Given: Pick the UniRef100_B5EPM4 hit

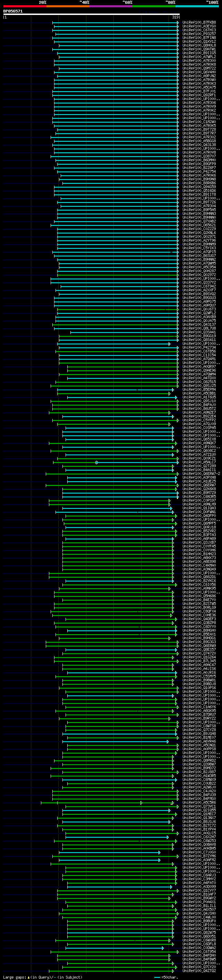Looking at the screenshot, I should [199, 390].
